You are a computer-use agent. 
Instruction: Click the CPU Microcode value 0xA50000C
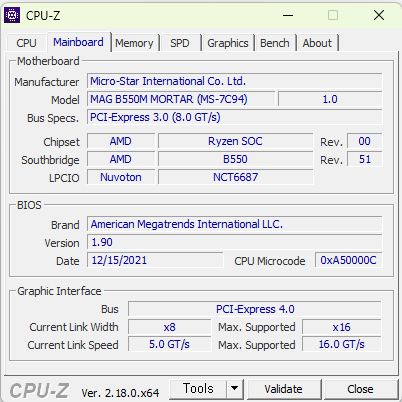[x=349, y=260]
